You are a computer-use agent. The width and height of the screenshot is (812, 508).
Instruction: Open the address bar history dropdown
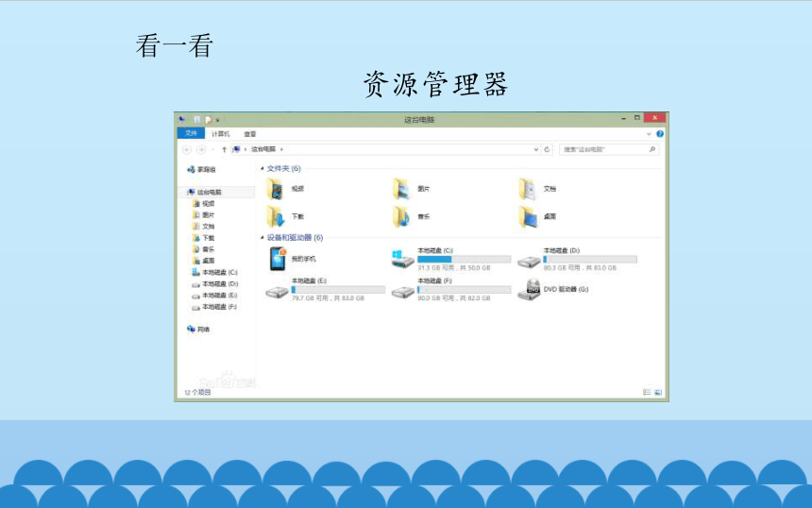pos(536,149)
